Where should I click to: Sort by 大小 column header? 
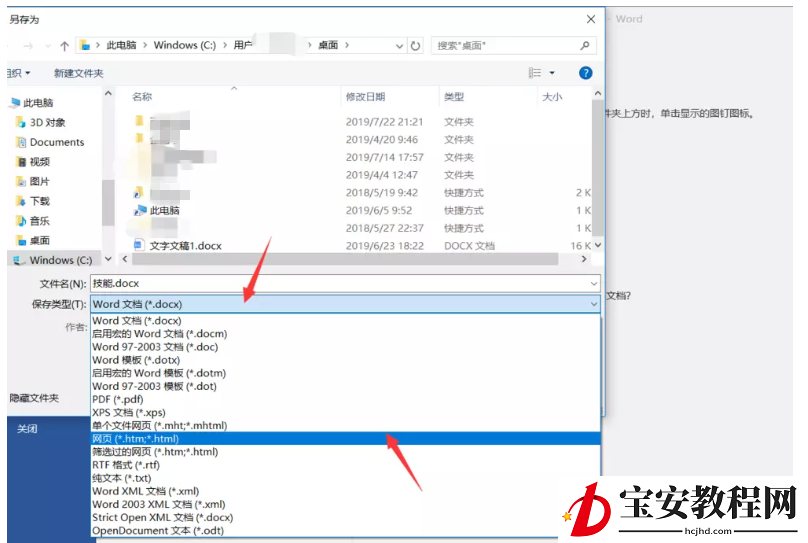552,96
